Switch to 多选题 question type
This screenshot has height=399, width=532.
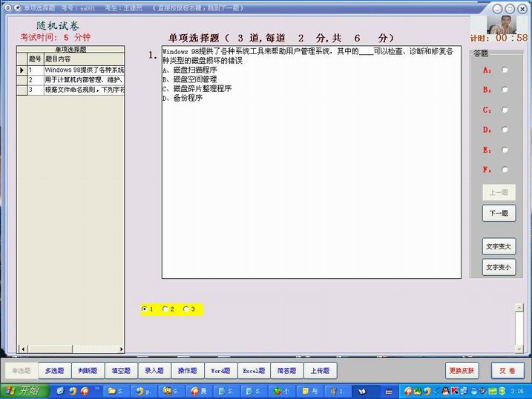point(55,371)
